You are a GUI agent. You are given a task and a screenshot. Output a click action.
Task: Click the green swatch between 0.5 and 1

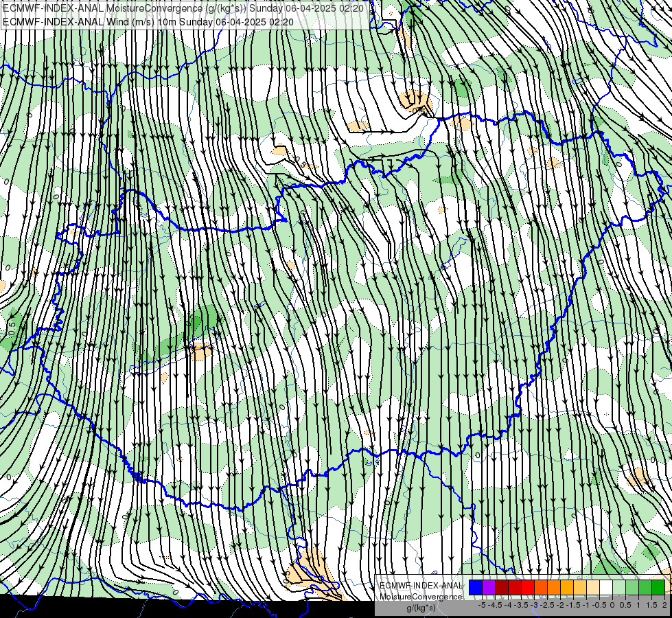coord(632,588)
